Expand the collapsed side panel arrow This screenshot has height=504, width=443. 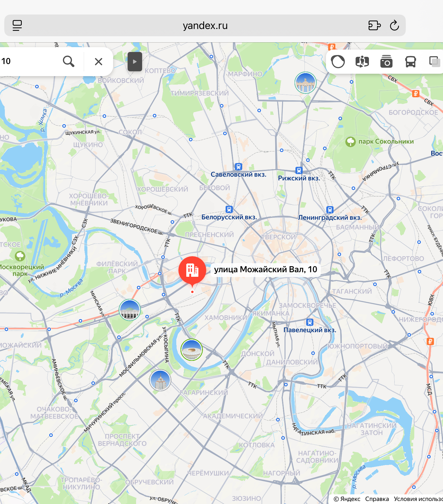tap(135, 62)
